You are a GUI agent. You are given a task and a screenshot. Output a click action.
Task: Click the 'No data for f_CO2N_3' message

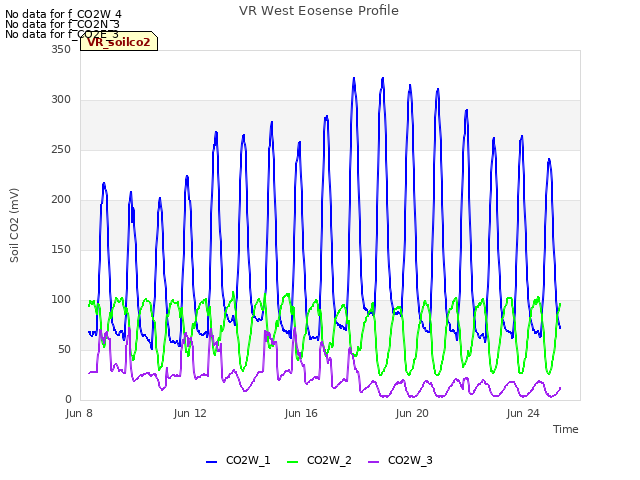pos(62,24)
